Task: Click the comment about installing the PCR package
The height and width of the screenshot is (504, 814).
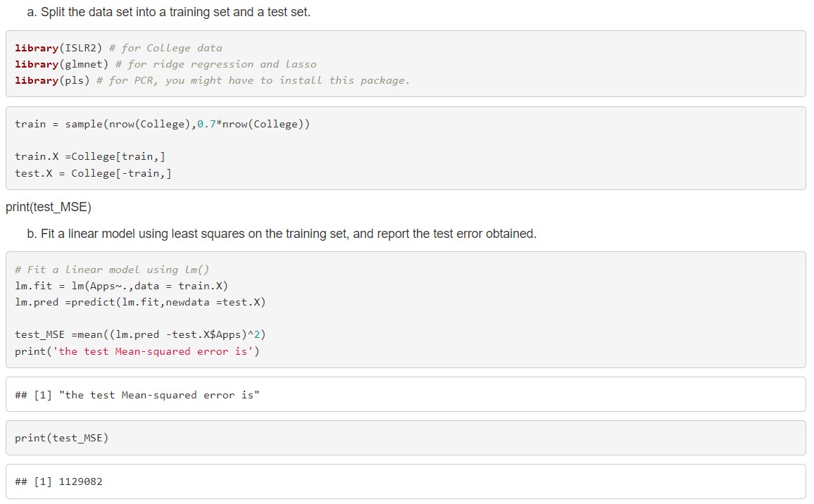Action: point(253,80)
